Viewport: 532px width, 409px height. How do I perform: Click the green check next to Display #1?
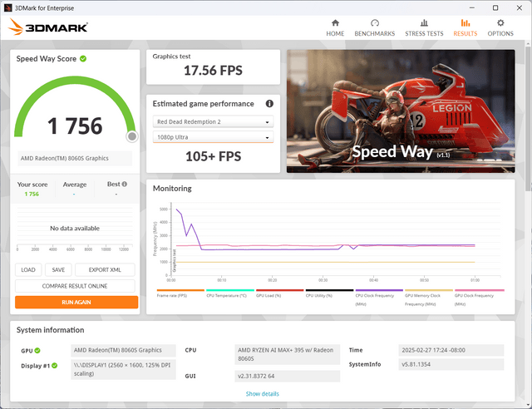click(x=55, y=366)
